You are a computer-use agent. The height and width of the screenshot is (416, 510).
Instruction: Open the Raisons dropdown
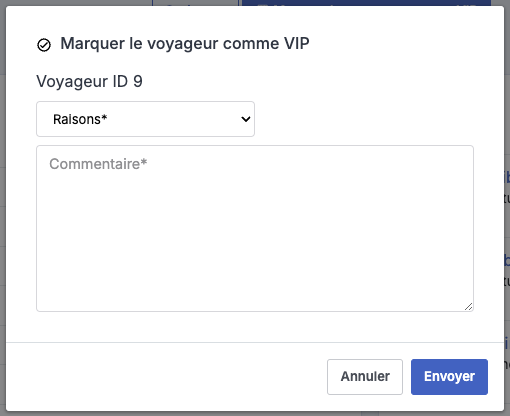(x=145, y=119)
